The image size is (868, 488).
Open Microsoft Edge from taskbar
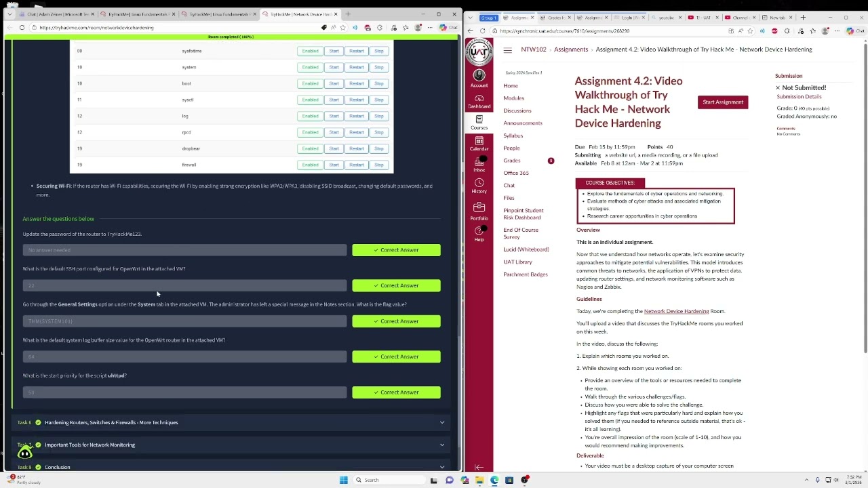494,480
